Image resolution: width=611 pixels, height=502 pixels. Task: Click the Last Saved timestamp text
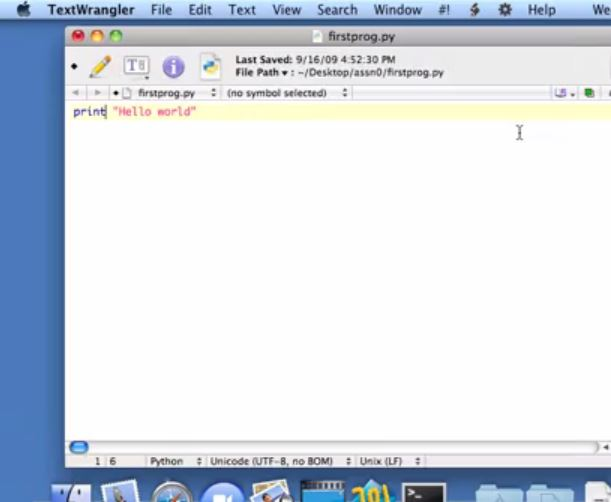coord(315,60)
